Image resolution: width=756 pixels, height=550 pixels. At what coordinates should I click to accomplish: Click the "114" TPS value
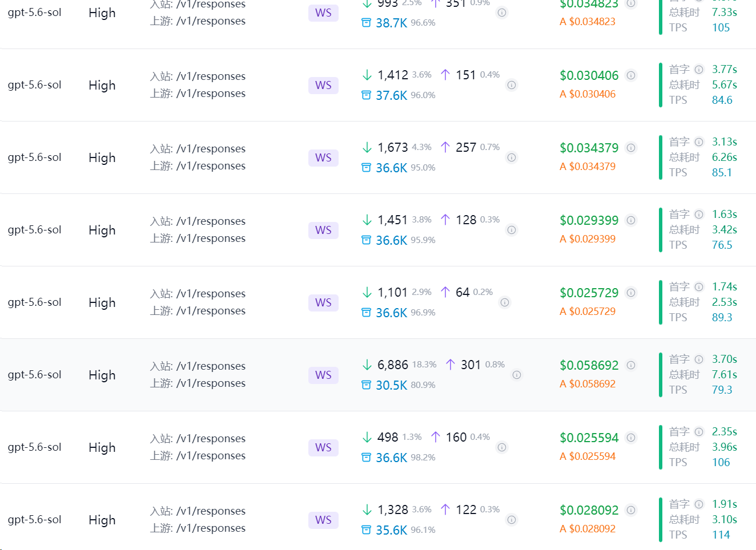tap(721, 535)
